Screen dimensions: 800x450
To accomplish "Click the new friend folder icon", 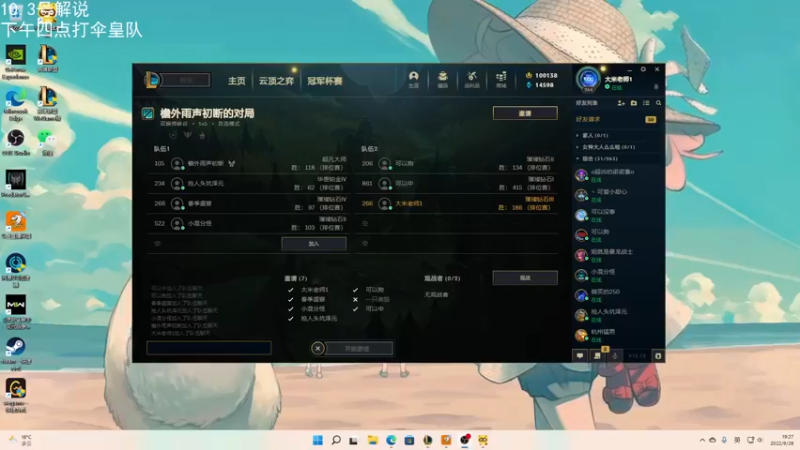I will click(634, 103).
